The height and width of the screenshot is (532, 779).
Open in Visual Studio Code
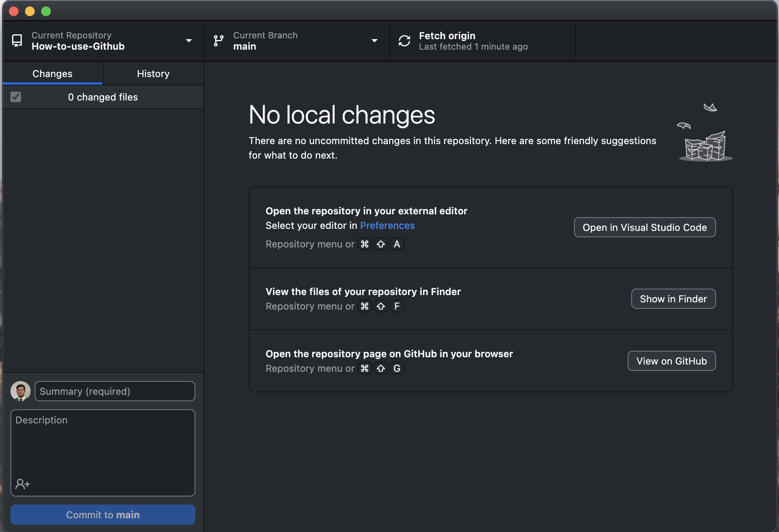645,227
